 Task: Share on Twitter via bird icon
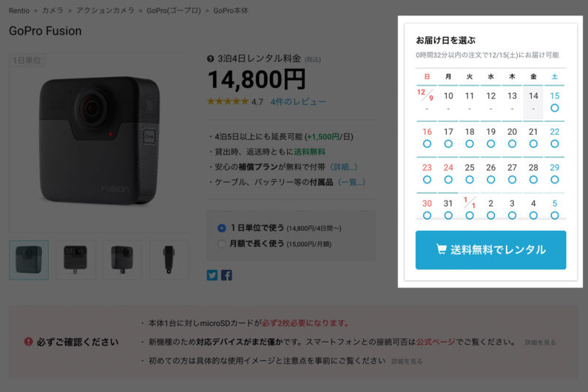click(x=212, y=275)
